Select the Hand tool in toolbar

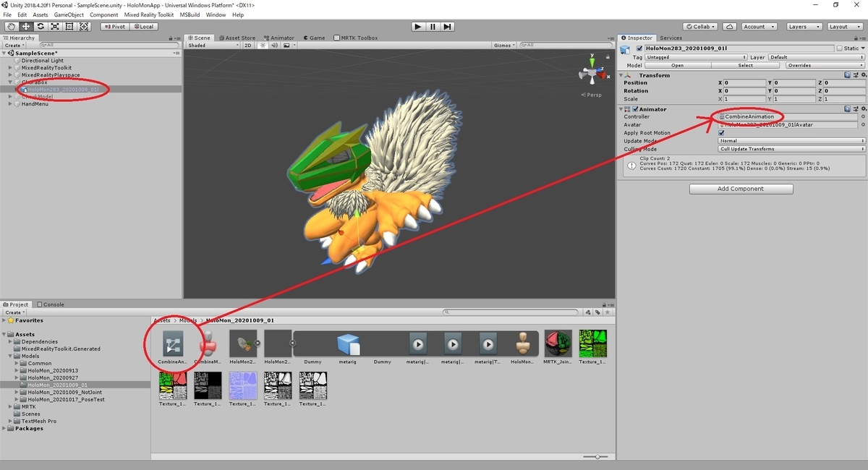[11, 26]
